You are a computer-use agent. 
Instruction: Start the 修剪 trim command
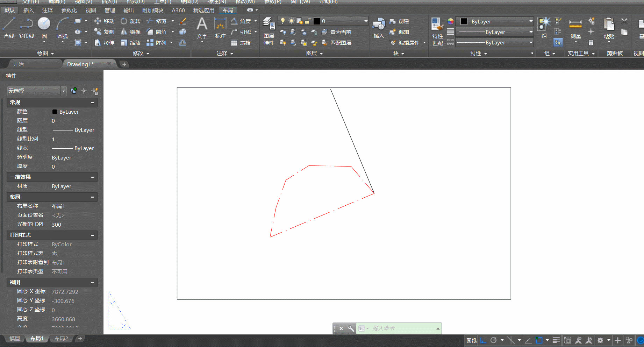[x=156, y=21]
